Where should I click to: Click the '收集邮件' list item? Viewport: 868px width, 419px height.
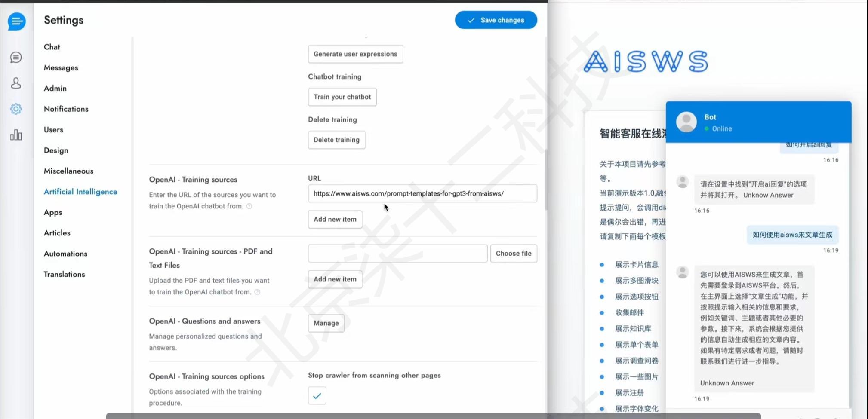coord(629,312)
